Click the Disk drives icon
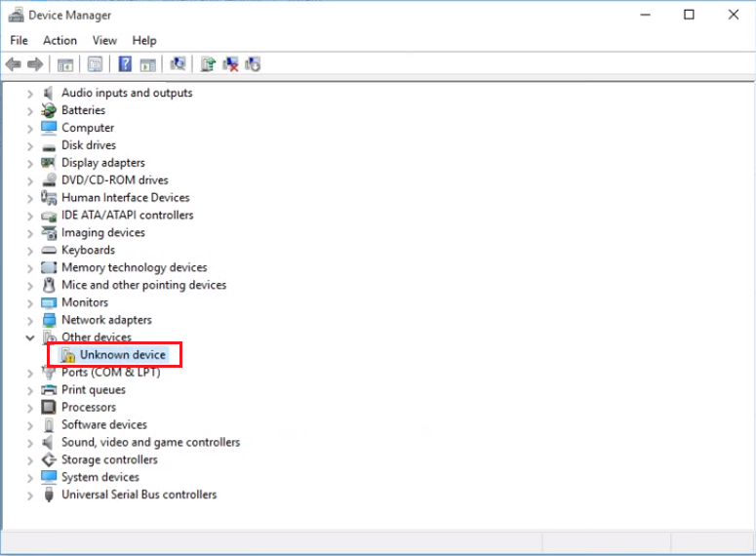This screenshot has height=556, width=756. click(49, 146)
